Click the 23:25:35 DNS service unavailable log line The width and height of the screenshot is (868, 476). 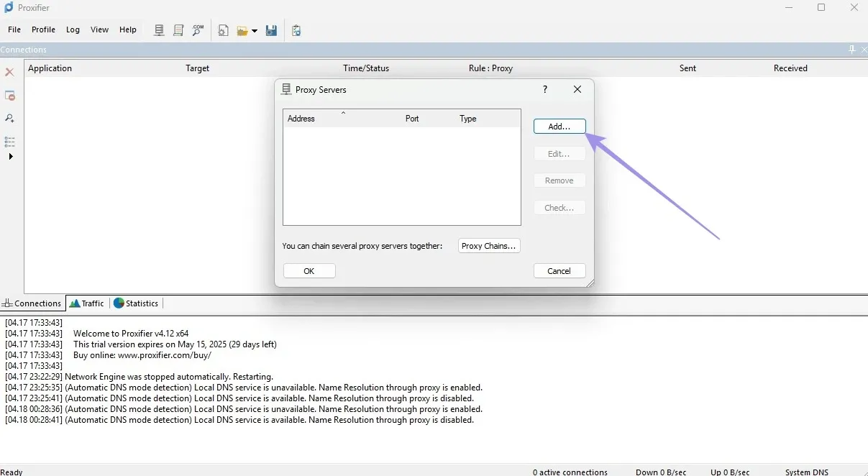[244, 388]
